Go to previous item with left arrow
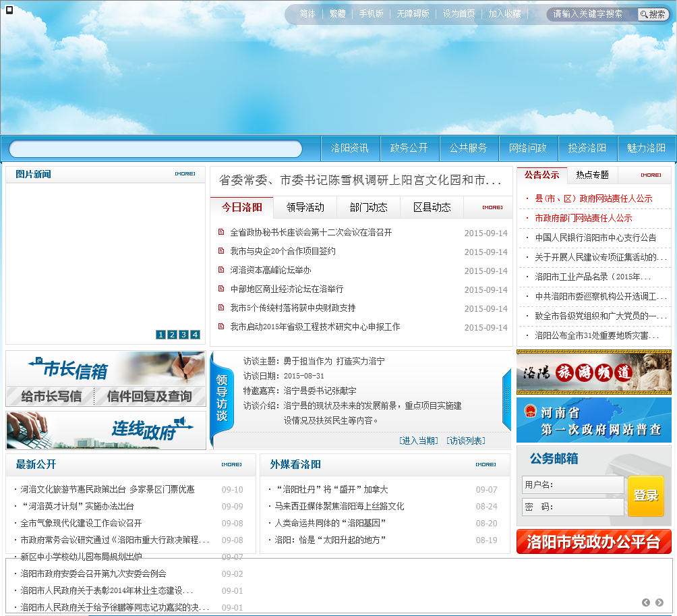This screenshot has width=677, height=616. [646, 603]
